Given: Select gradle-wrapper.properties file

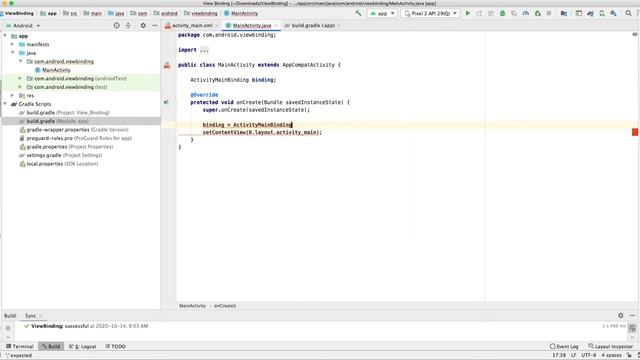Looking at the screenshot, I should pos(74,129).
